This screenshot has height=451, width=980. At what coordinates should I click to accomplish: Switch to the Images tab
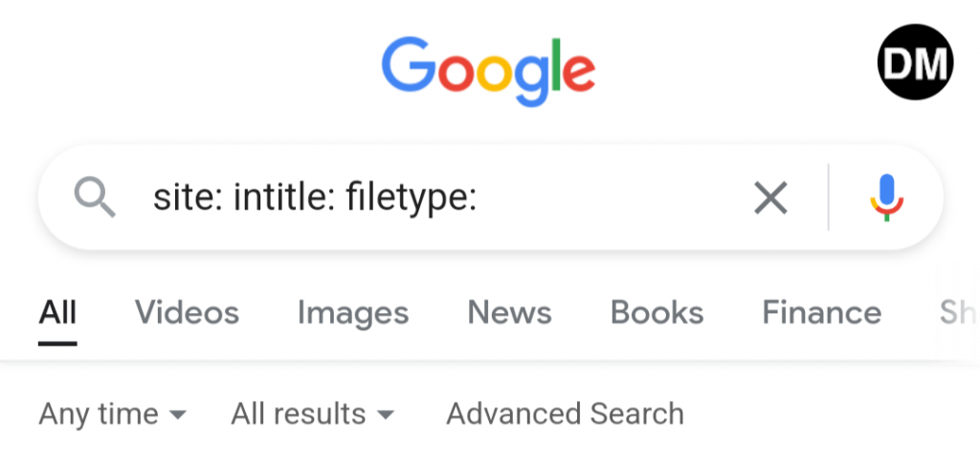coord(352,313)
